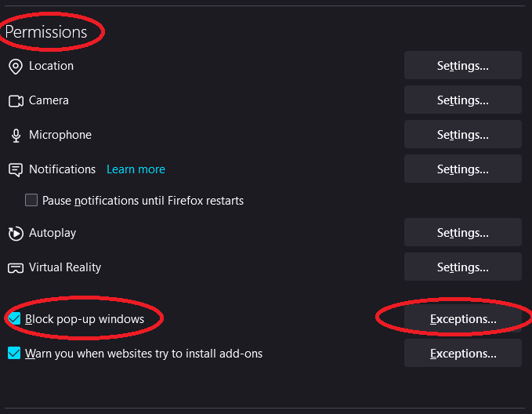The width and height of the screenshot is (532, 414).
Task: Open Virtual Reality Settings dialog
Action: pos(462,267)
